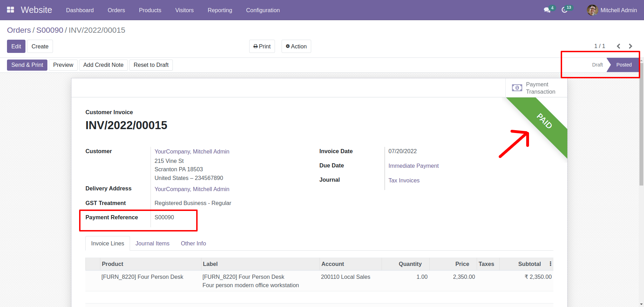The width and height of the screenshot is (644, 307).
Task: Go to previous record arrow
Action: tap(619, 46)
